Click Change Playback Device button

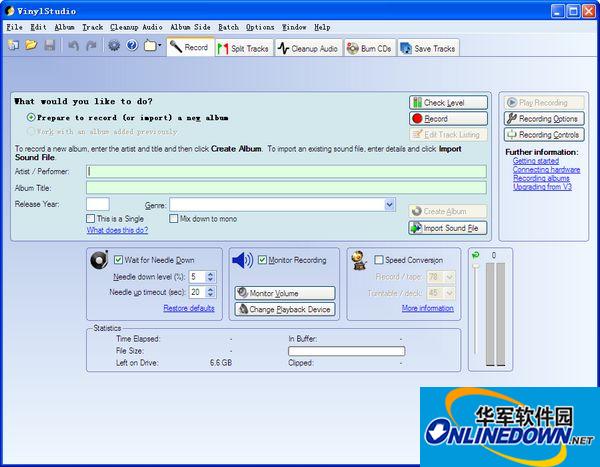click(x=285, y=309)
